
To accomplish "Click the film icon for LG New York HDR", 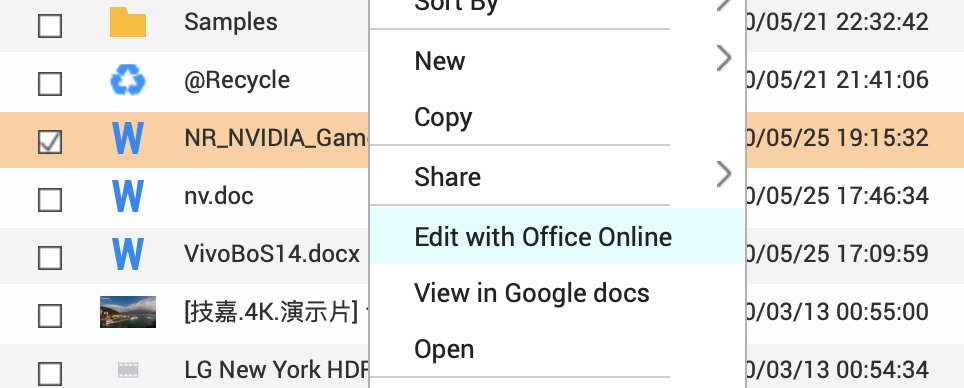I will 128,370.
